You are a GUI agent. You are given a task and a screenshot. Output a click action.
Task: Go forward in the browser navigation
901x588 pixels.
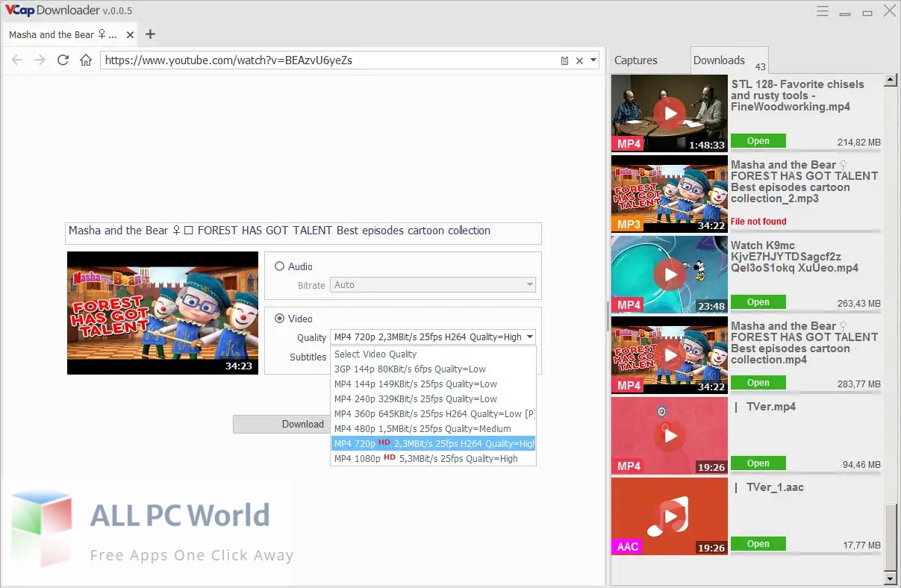coord(40,60)
